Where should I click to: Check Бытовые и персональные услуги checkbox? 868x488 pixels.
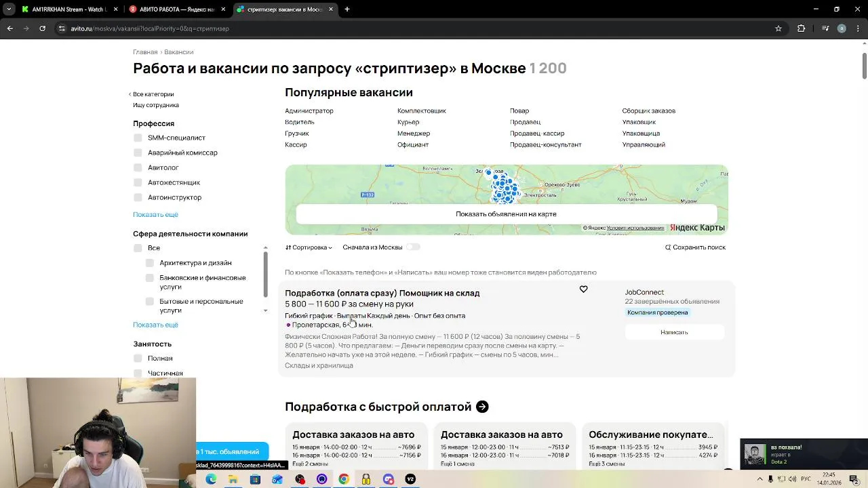pyautogui.click(x=150, y=302)
